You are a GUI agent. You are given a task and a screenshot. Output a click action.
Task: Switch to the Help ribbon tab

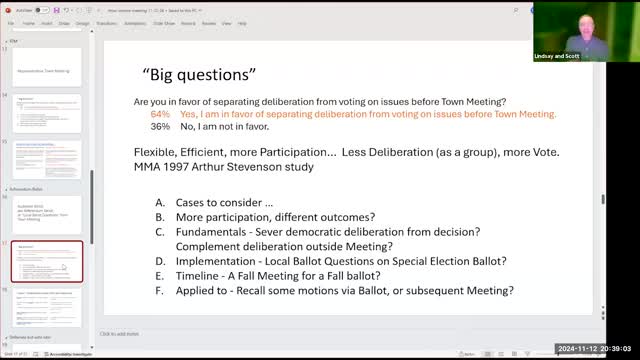pyautogui.click(x=242, y=24)
